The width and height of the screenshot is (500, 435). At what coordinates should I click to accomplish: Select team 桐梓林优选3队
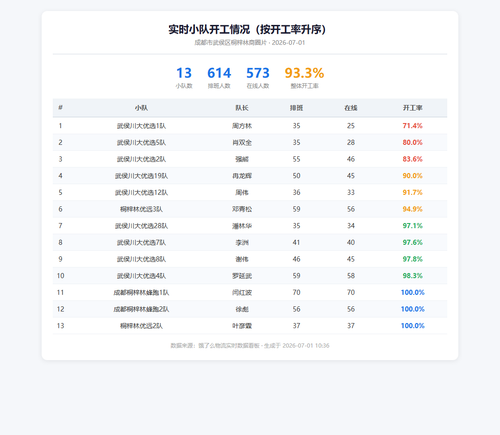(x=141, y=209)
